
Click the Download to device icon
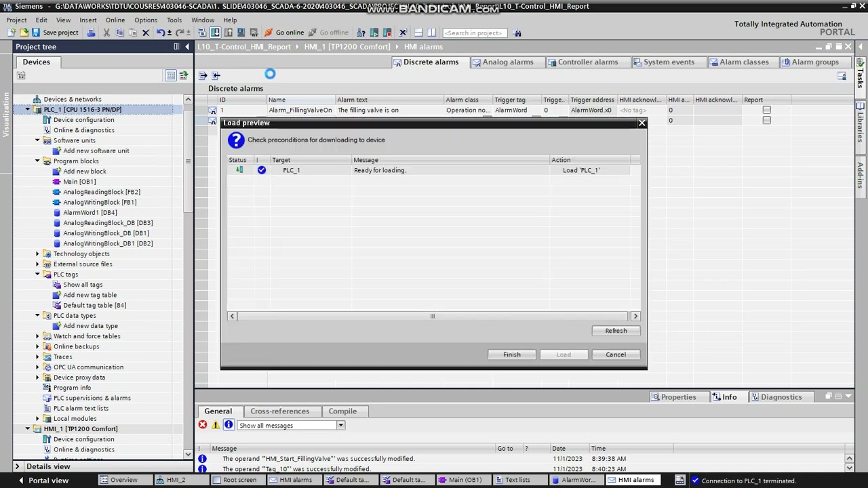point(215,33)
